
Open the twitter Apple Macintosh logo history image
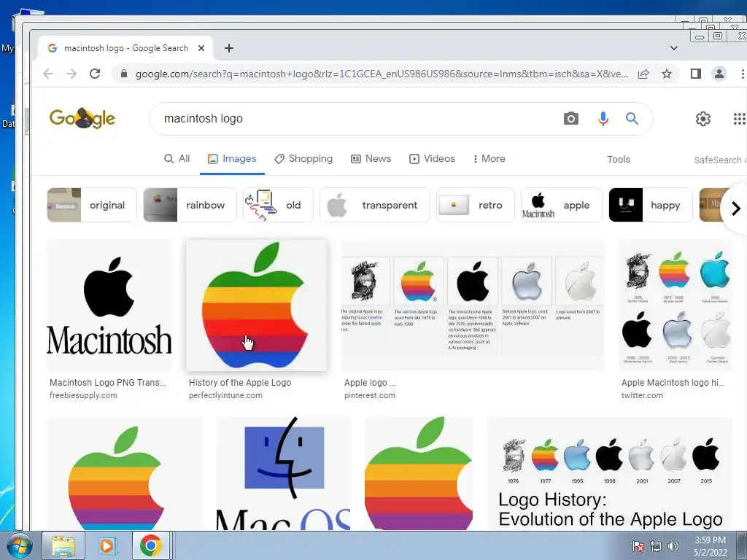click(676, 306)
